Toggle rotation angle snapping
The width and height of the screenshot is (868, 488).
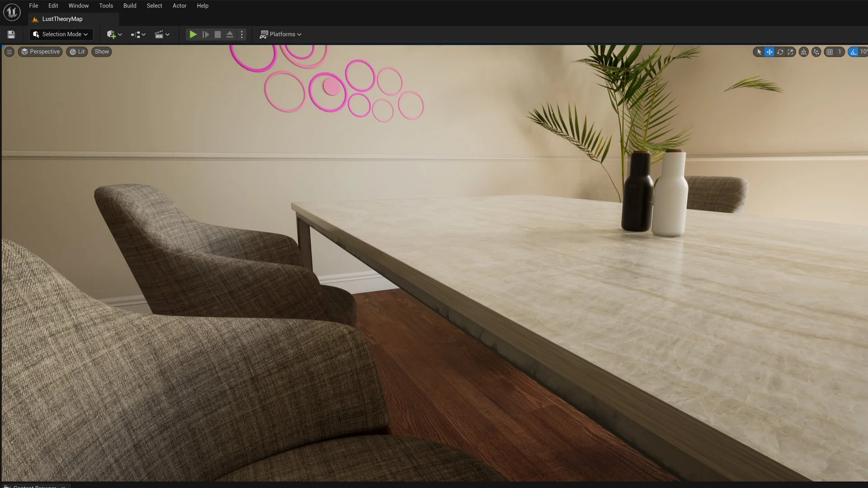pyautogui.click(x=853, y=52)
